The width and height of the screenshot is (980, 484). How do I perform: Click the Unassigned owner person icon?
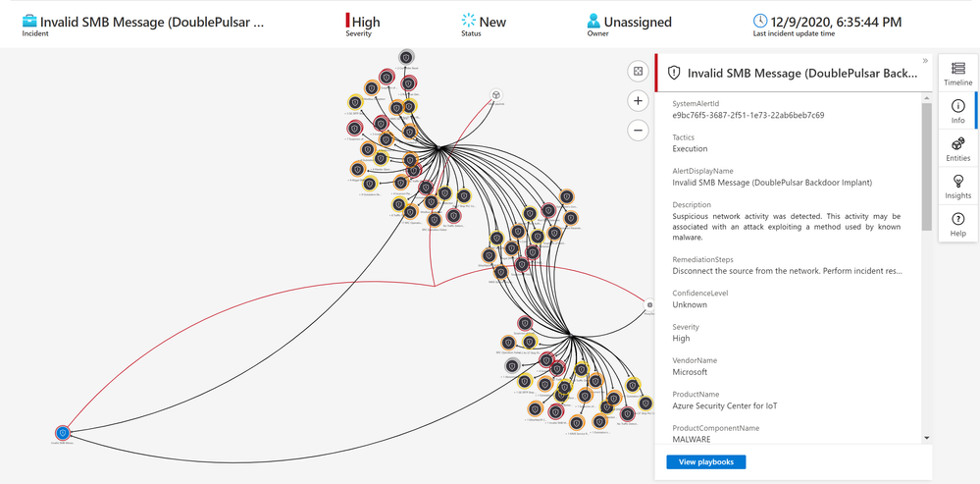click(593, 22)
